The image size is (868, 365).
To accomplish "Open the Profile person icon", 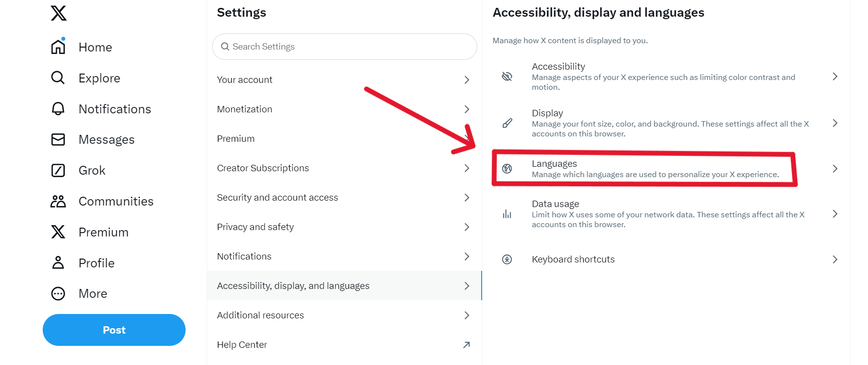I will click(x=58, y=262).
